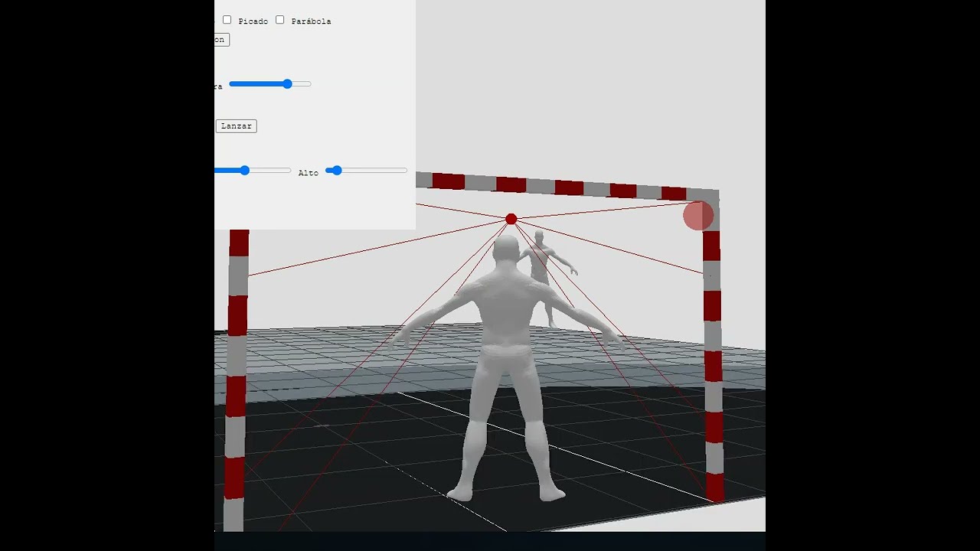980x551 pixels.
Task: Click the Lanzar button
Action: (x=236, y=126)
